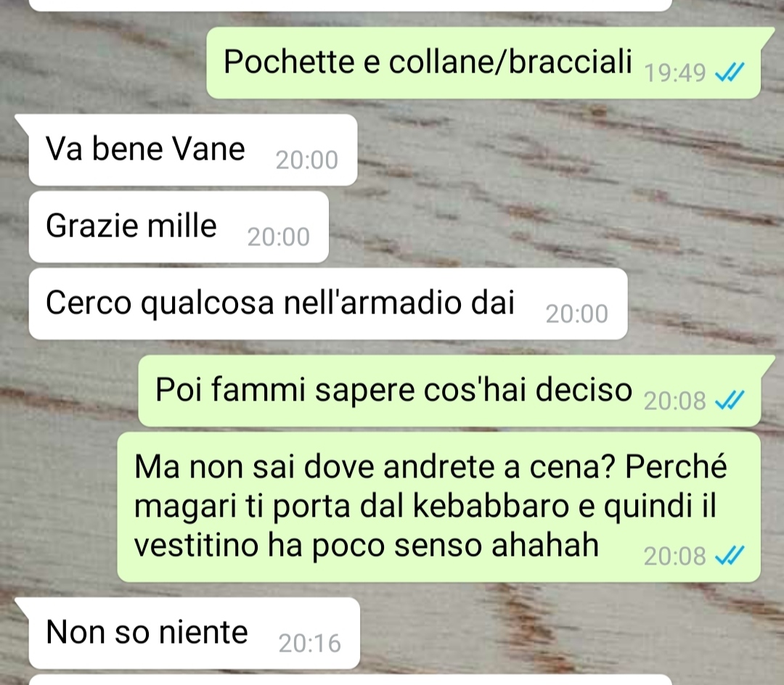Click the 20:08 timestamp on 'Poi fammi sapere'
This screenshot has height=685, width=784.
tap(675, 401)
